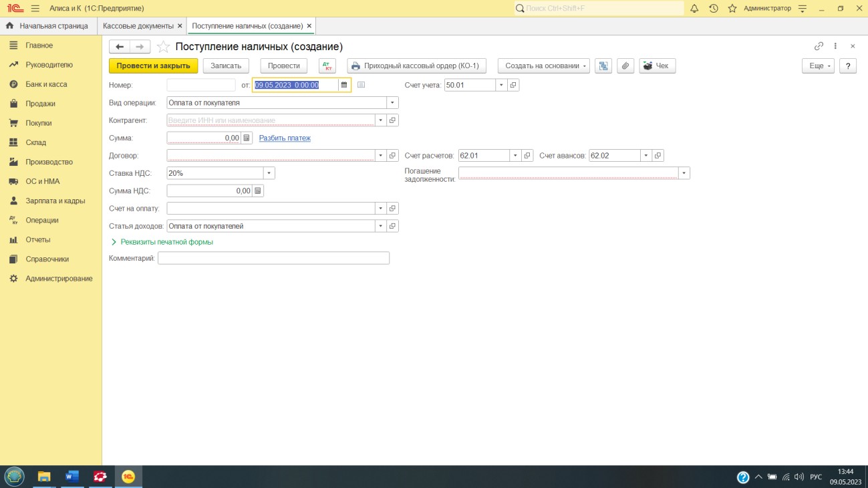The image size is (868, 488).
Task: Open Справочники section
Action: [x=47, y=259]
